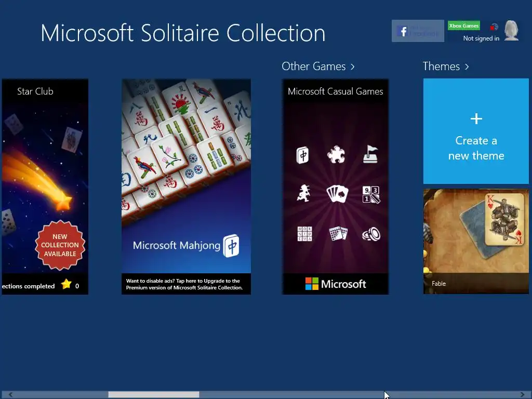532x399 pixels.
Task: Select the Sudoku numbers and pencil icon
Action: click(371, 194)
